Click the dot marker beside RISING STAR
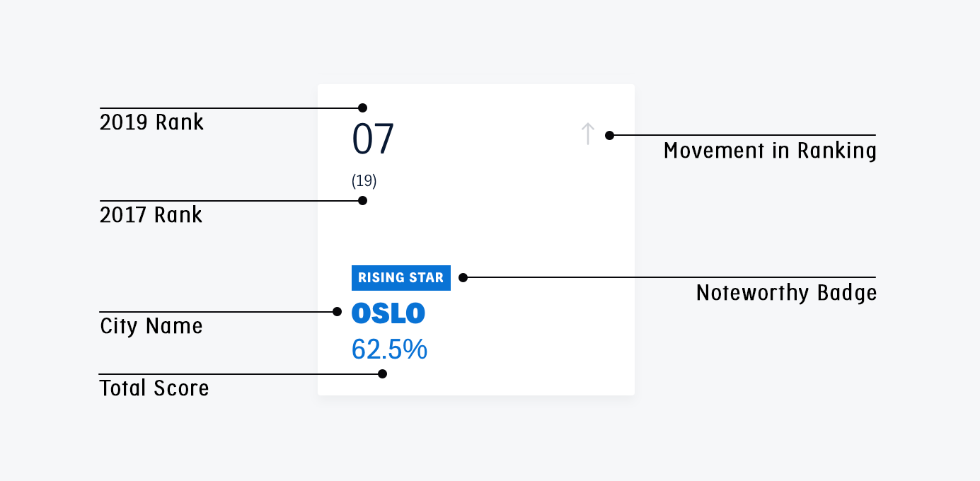The image size is (980, 481). pos(463,278)
